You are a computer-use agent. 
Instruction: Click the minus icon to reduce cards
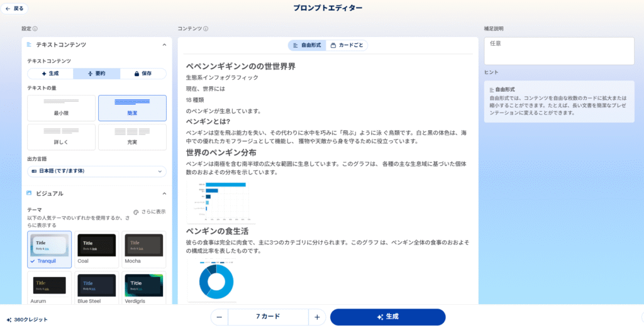(219, 317)
